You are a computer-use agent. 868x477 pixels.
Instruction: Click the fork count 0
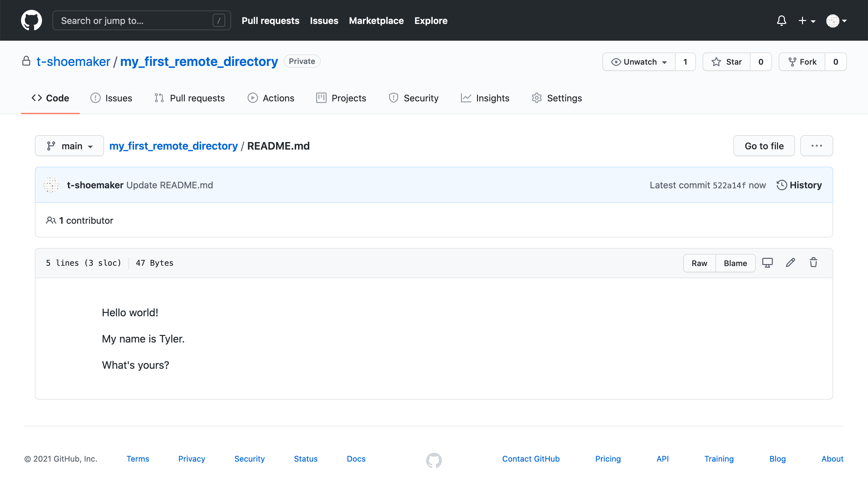point(835,62)
